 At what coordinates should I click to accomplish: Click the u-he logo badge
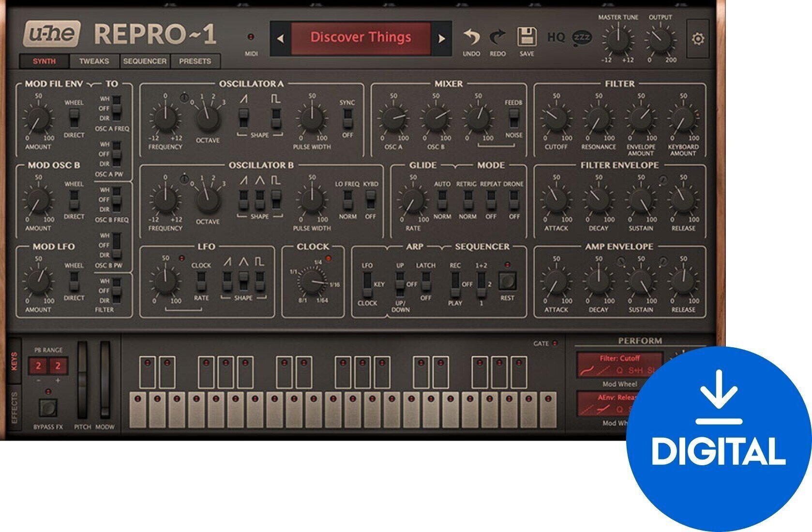[x=52, y=34]
